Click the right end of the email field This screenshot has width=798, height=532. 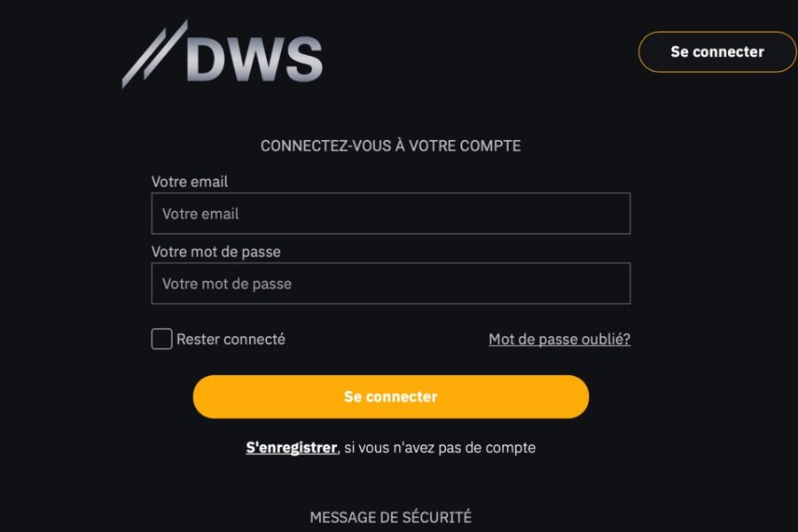(616, 214)
